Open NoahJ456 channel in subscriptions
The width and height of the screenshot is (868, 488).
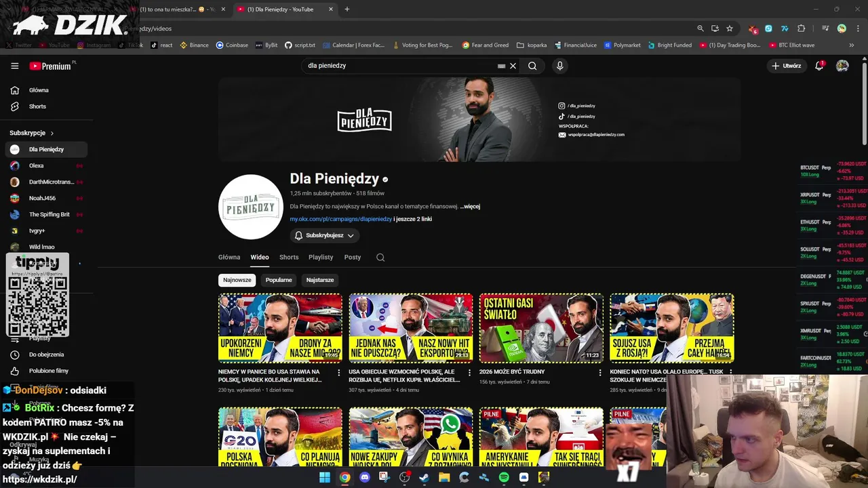46,198
